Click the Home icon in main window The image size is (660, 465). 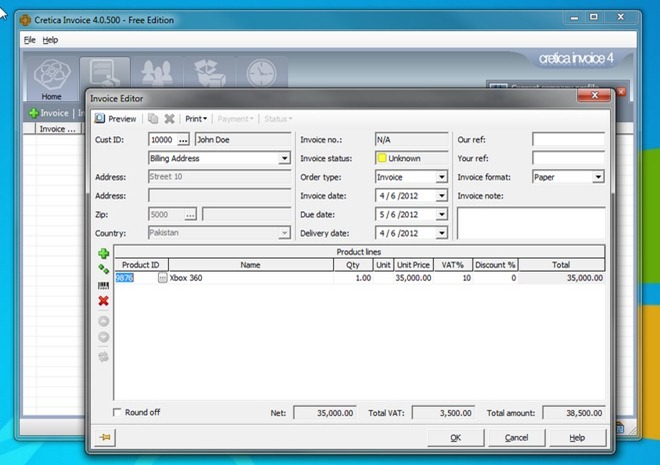click(52, 79)
